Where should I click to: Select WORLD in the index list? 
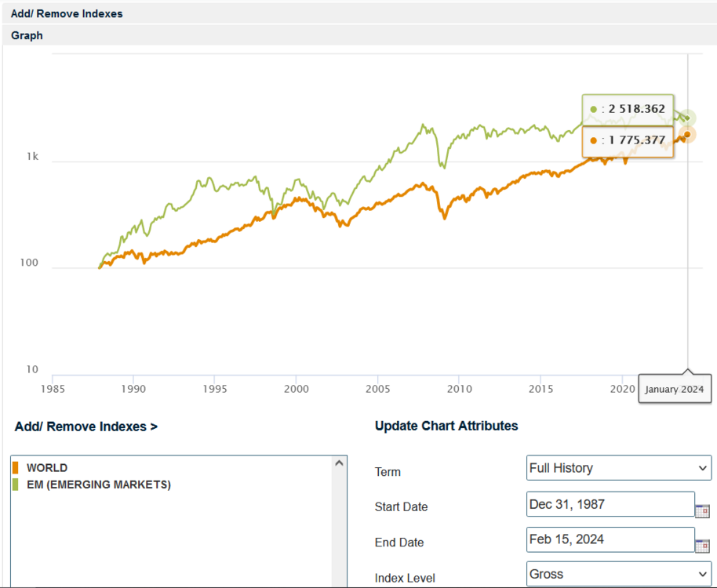point(47,468)
